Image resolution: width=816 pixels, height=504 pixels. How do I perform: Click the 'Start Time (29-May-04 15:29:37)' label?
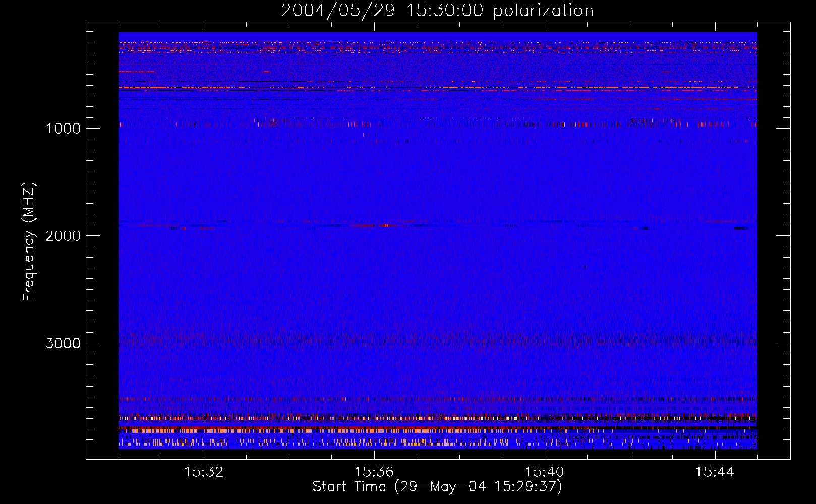click(x=437, y=487)
